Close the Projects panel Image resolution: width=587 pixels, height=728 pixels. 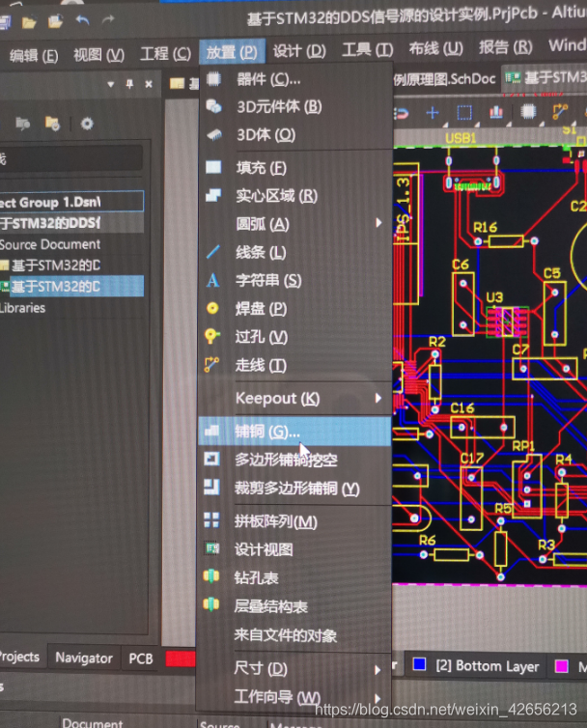pyautogui.click(x=149, y=84)
